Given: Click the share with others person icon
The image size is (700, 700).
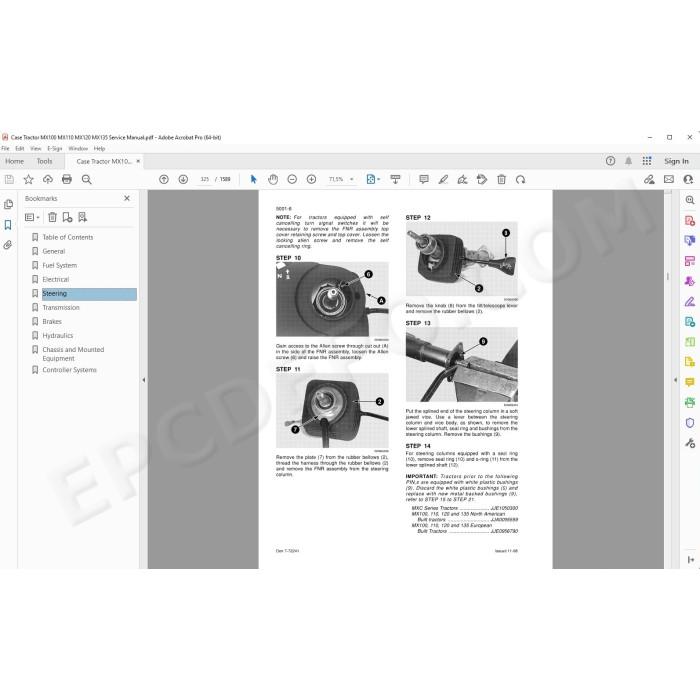Looking at the screenshot, I should pos(688,179).
